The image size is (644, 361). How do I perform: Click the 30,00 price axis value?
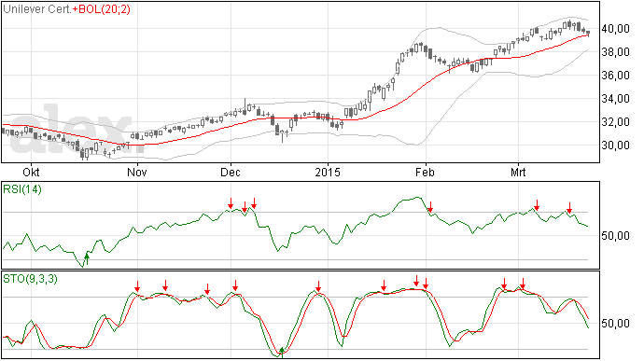tap(615, 146)
